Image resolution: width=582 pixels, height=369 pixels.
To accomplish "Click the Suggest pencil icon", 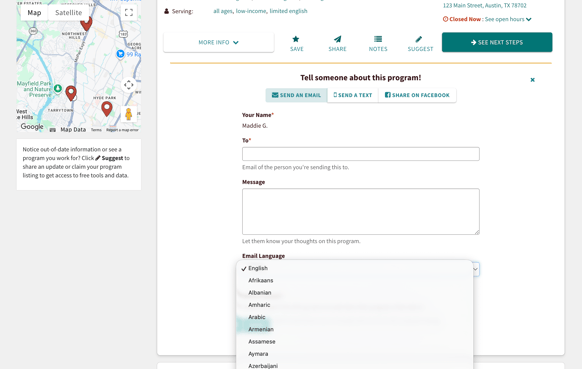I will click(x=419, y=39).
